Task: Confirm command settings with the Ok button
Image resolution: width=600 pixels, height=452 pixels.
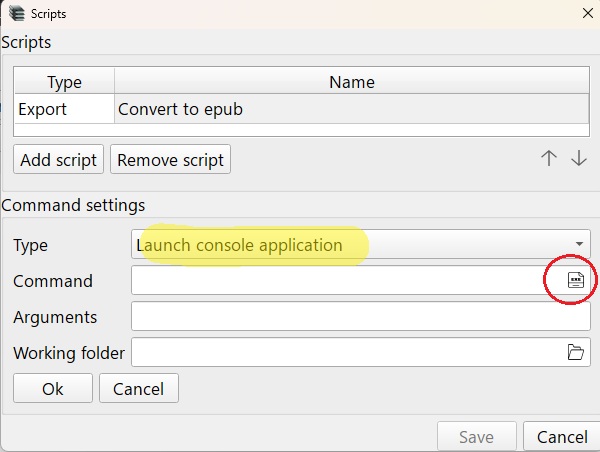Action: pos(53,388)
